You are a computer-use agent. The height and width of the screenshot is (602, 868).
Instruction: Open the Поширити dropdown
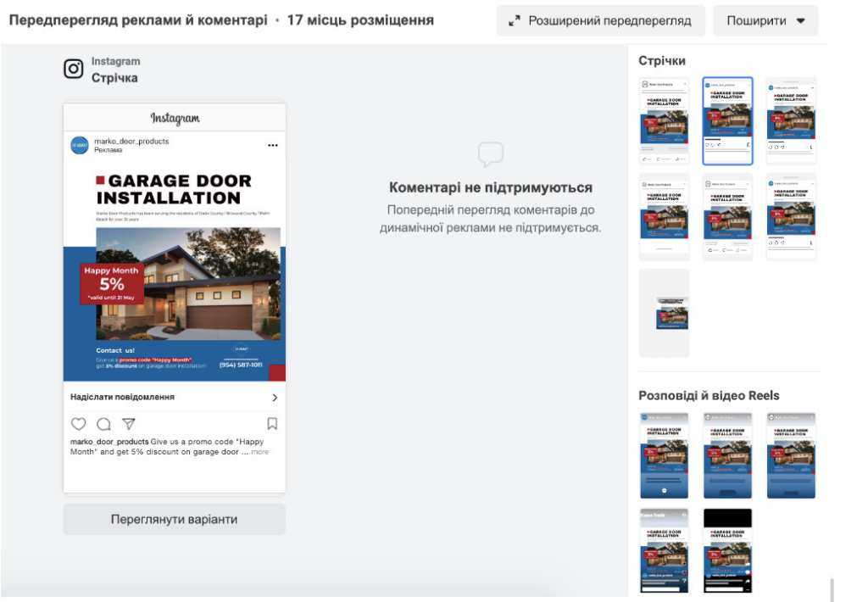[x=765, y=21]
